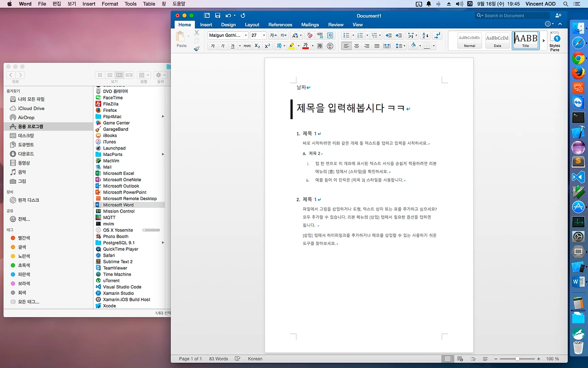
Task: Align text right
Action: (x=367, y=46)
